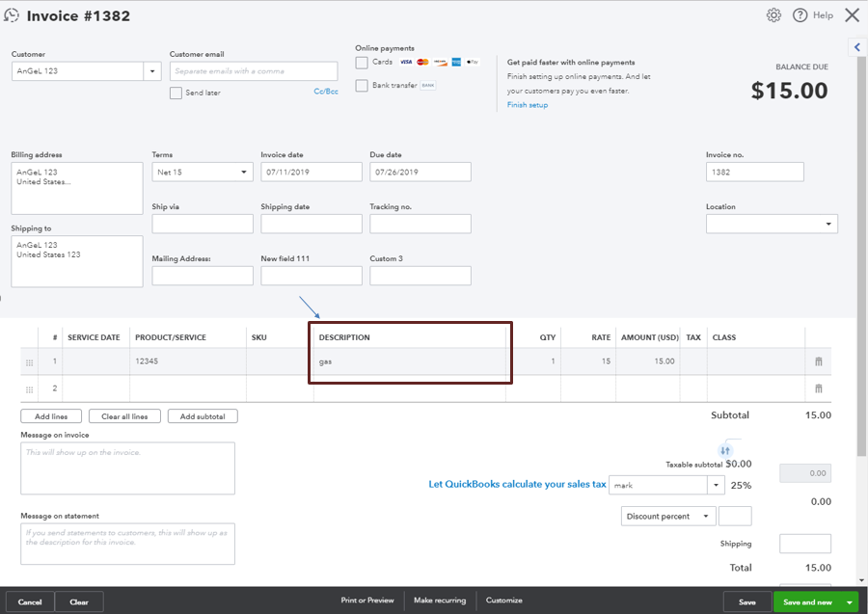Click the Billing address text box
Image resolution: width=868 pixels, height=614 pixels.
[x=77, y=189]
